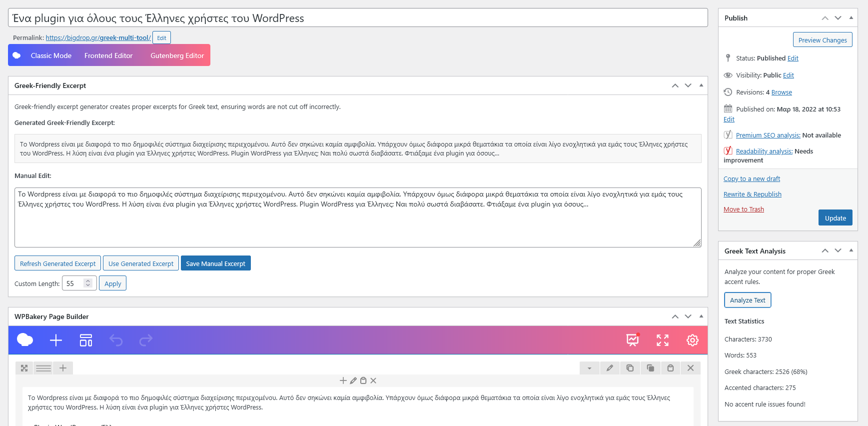Click the WPBakery cloud logo in the toolbar

(25, 340)
